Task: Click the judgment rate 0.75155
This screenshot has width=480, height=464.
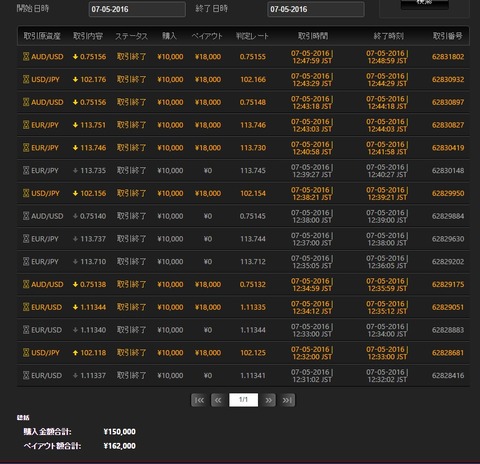Action: [253, 57]
